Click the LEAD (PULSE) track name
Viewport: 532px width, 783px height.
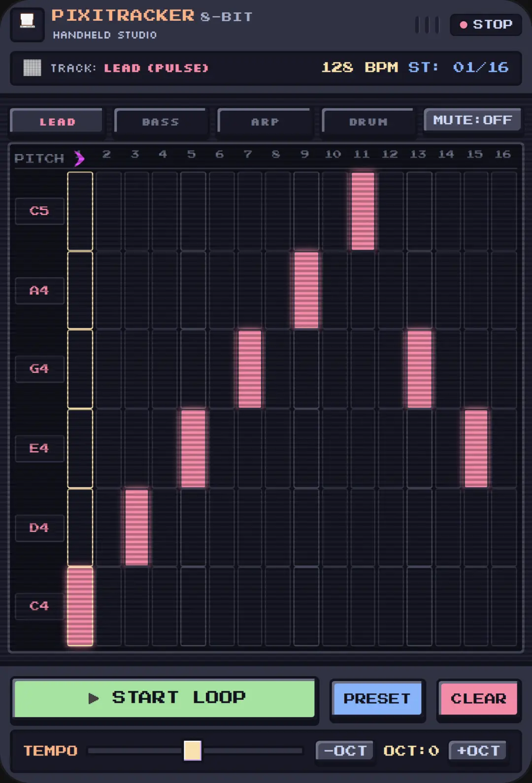pos(156,68)
